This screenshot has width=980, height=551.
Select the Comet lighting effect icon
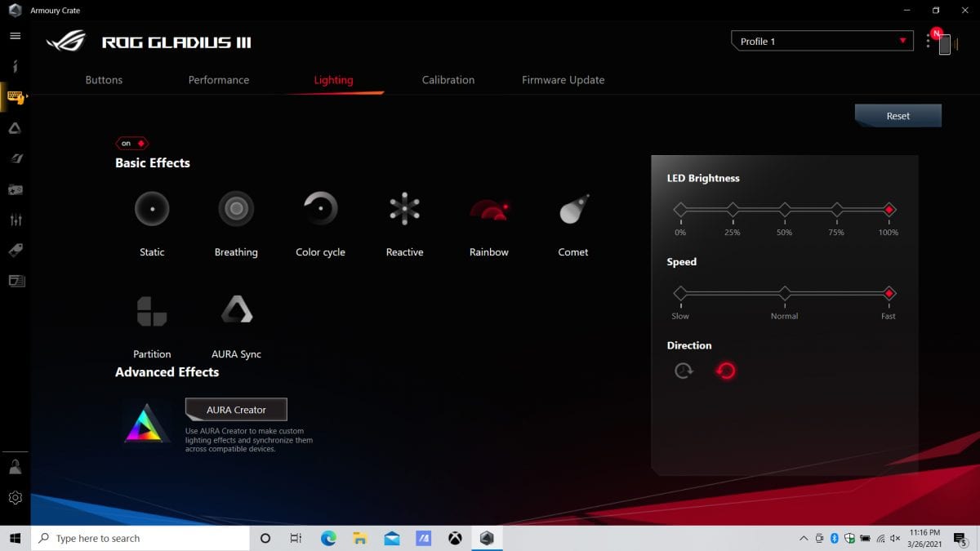[x=573, y=209]
